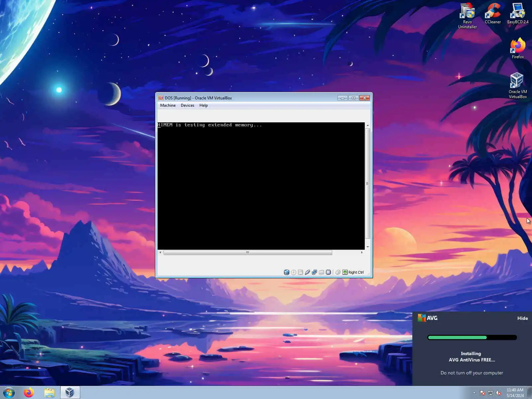Open Firefox desktop shortcut

(x=518, y=49)
